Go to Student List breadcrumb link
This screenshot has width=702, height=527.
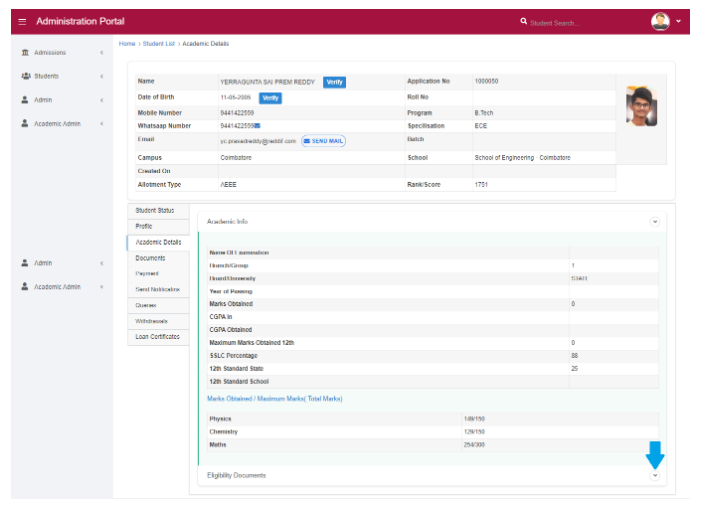point(160,44)
